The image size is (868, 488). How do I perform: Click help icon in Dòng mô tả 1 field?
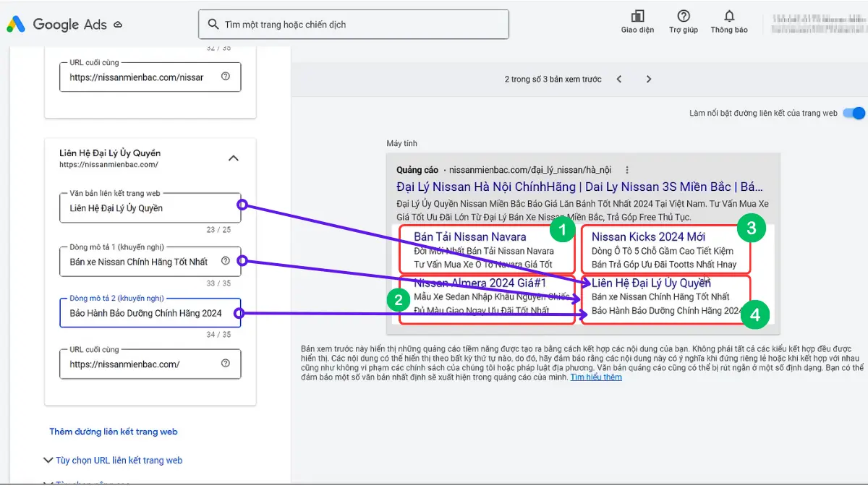(226, 261)
